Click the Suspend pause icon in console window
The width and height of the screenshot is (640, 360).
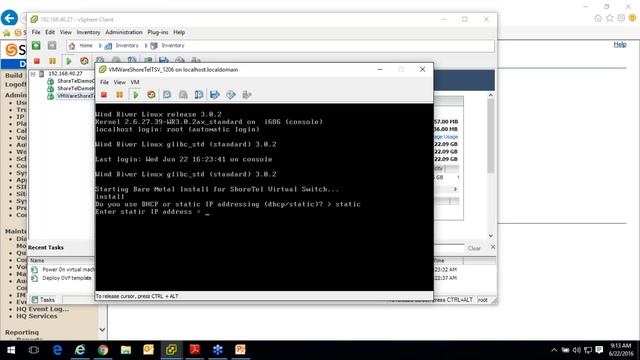119,95
